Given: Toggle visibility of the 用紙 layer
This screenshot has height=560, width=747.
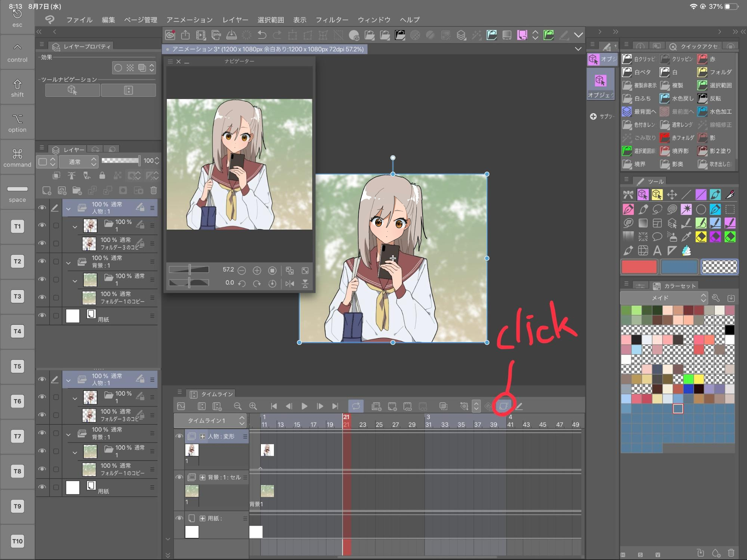Looking at the screenshot, I should click(x=42, y=316).
